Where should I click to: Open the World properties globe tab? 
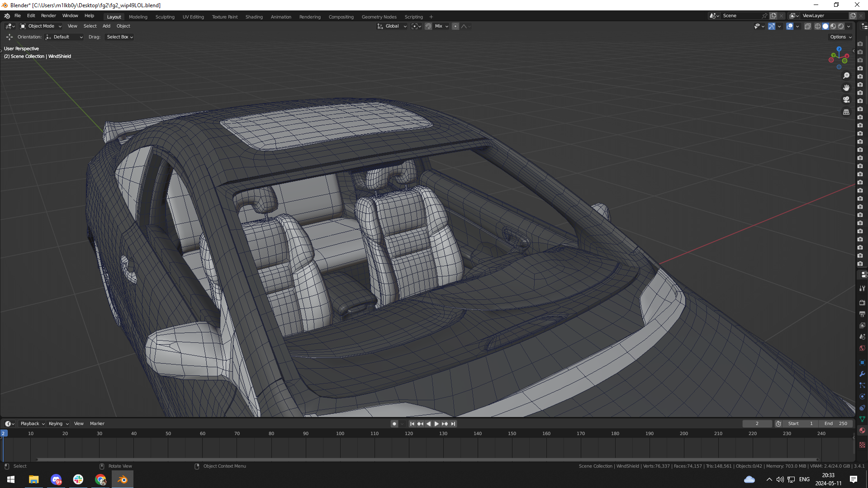[x=862, y=348]
